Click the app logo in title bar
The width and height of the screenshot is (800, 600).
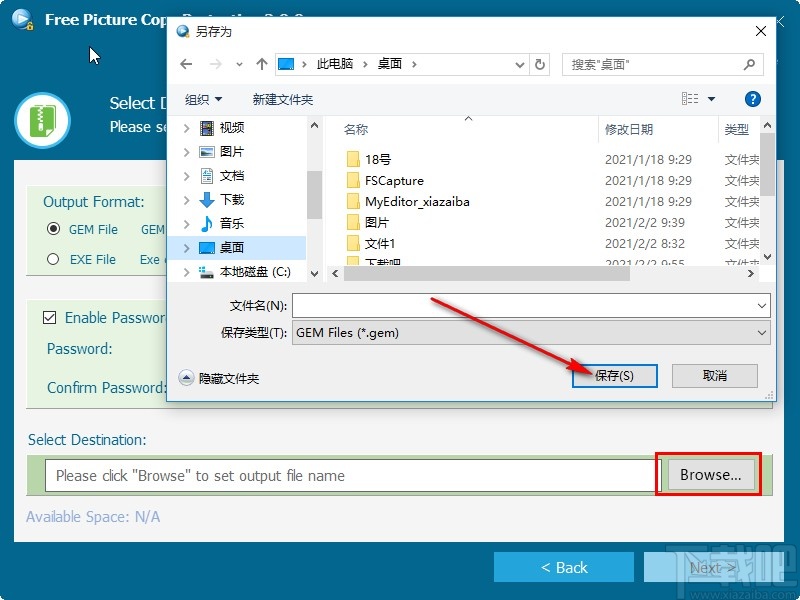tap(22, 19)
